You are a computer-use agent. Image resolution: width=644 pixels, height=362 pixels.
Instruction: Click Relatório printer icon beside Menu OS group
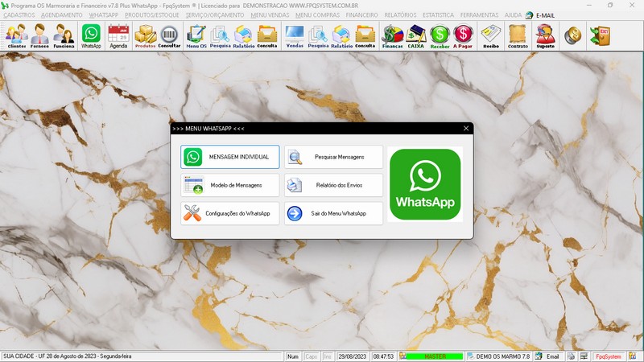click(244, 35)
